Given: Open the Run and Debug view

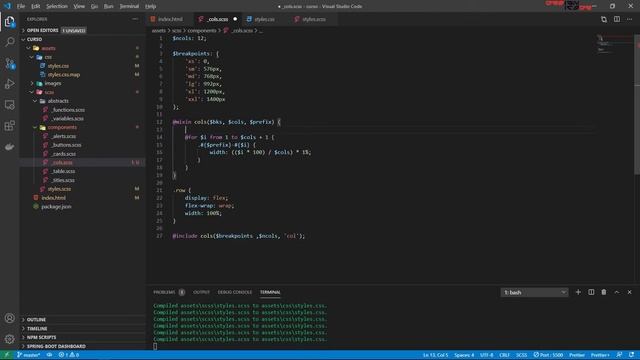Looking at the screenshot, I should pos(9,84).
